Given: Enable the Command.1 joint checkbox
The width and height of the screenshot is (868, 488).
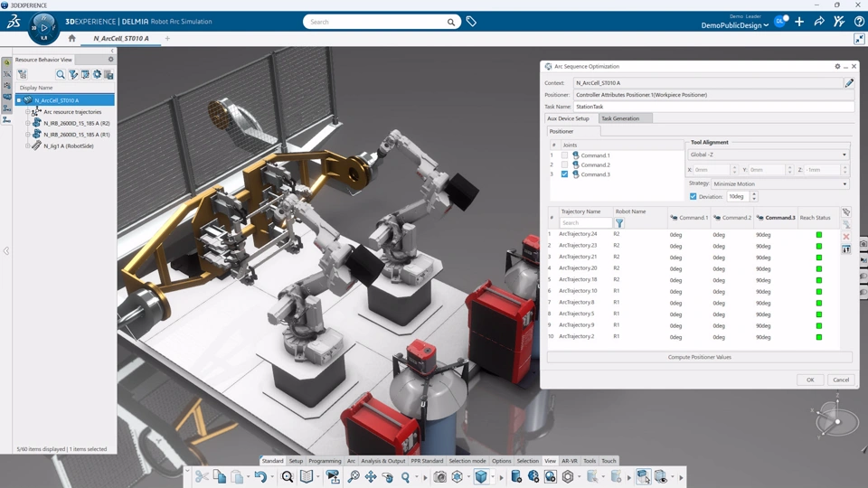Looking at the screenshot, I should [564, 155].
